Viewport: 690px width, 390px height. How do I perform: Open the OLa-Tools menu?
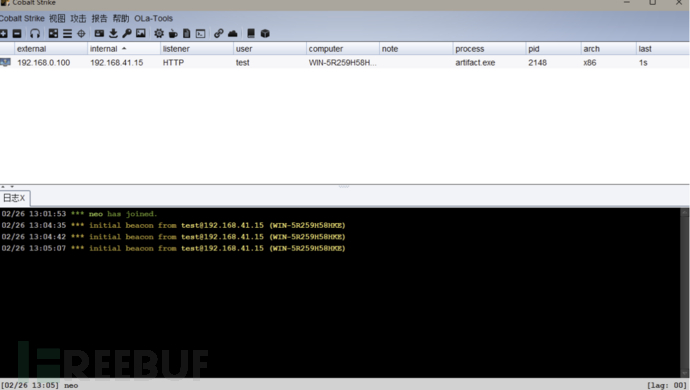pos(154,18)
